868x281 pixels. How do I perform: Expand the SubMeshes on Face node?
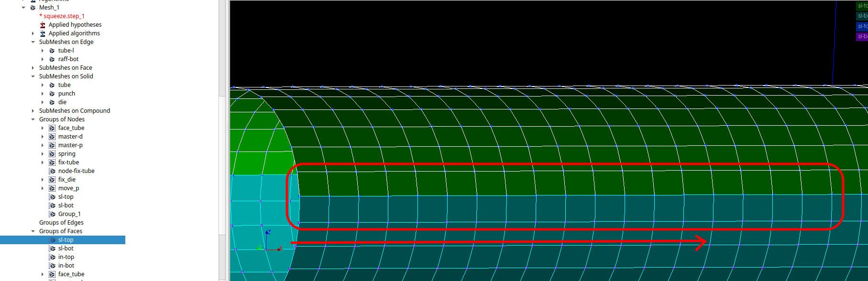tap(33, 68)
